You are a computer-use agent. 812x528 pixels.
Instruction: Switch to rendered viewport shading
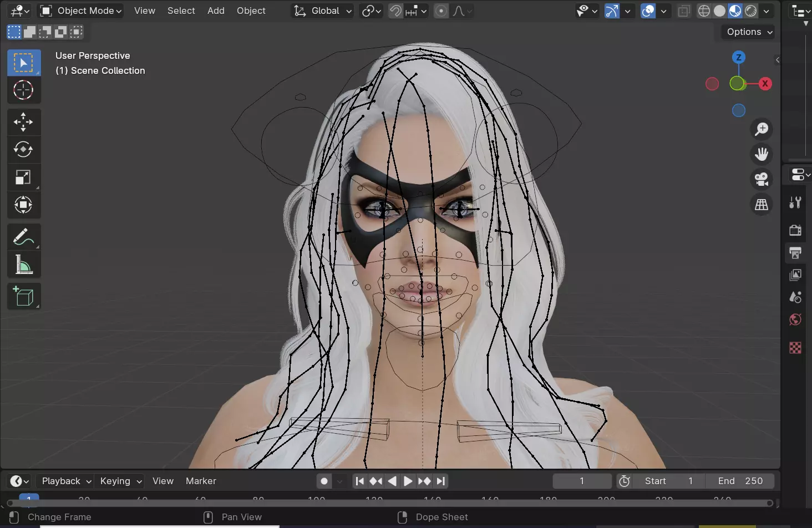[x=750, y=11]
